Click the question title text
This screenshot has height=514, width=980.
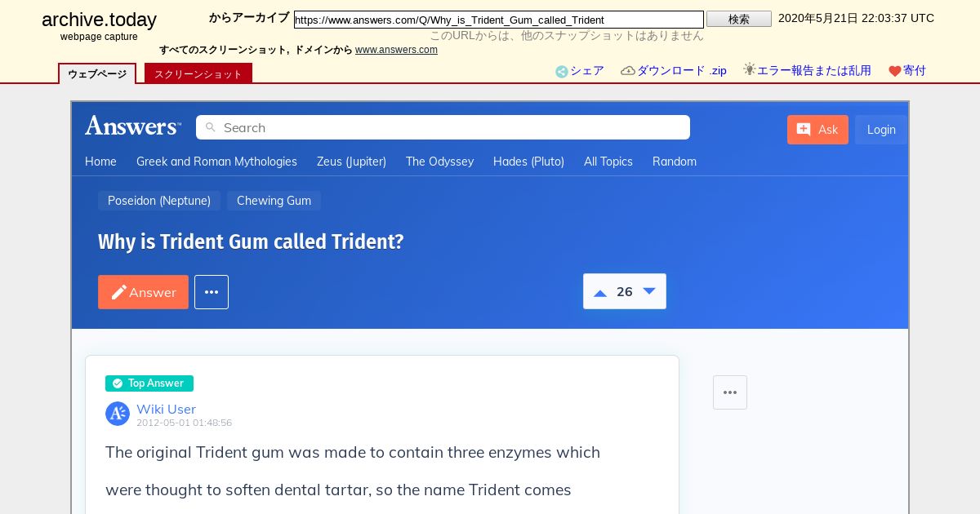pos(251,242)
